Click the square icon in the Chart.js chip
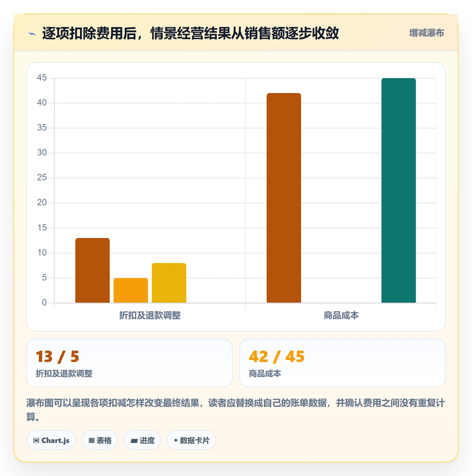This screenshot has height=476, width=472. (36, 441)
